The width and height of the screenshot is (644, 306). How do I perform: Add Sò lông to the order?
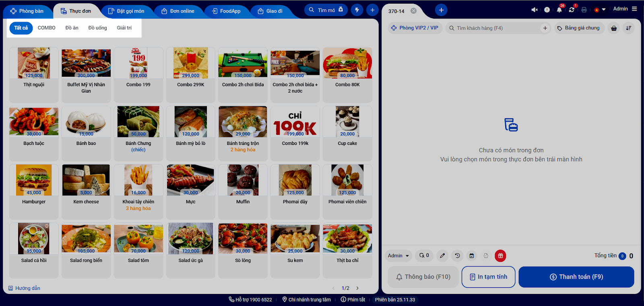pos(243,250)
